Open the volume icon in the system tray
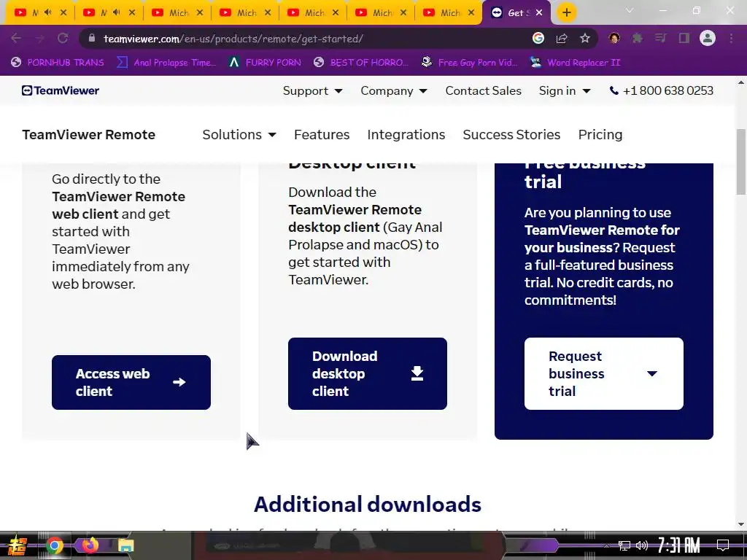 (x=642, y=545)
